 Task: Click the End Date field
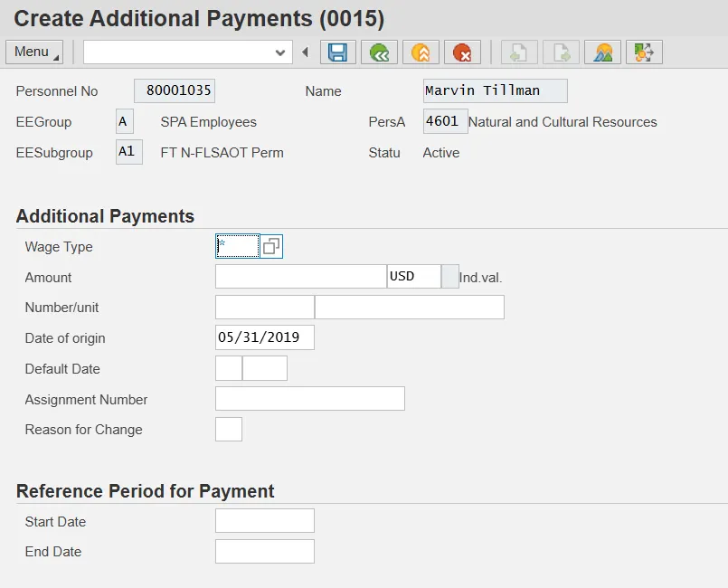[x=265, y=551]
